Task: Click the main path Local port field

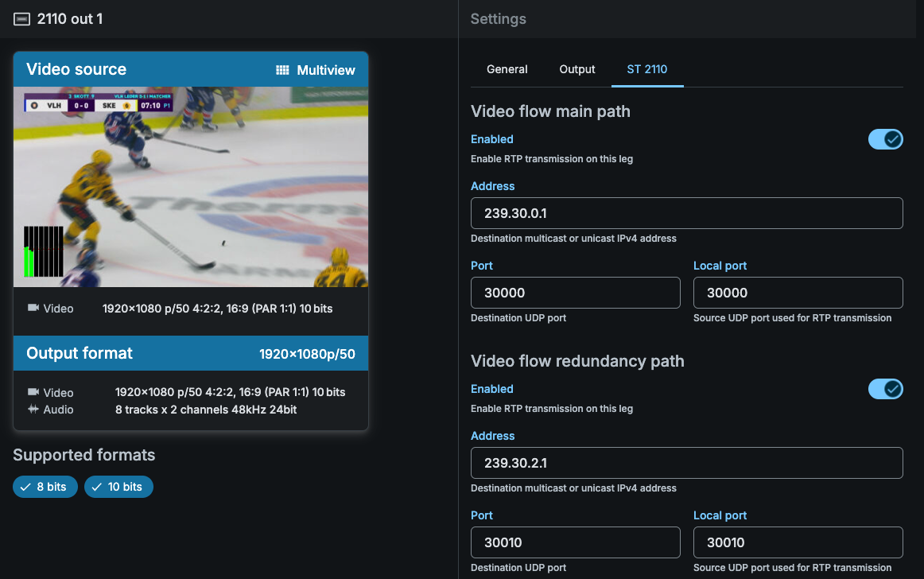Action: pyautogui.click(x=798, y=293)
